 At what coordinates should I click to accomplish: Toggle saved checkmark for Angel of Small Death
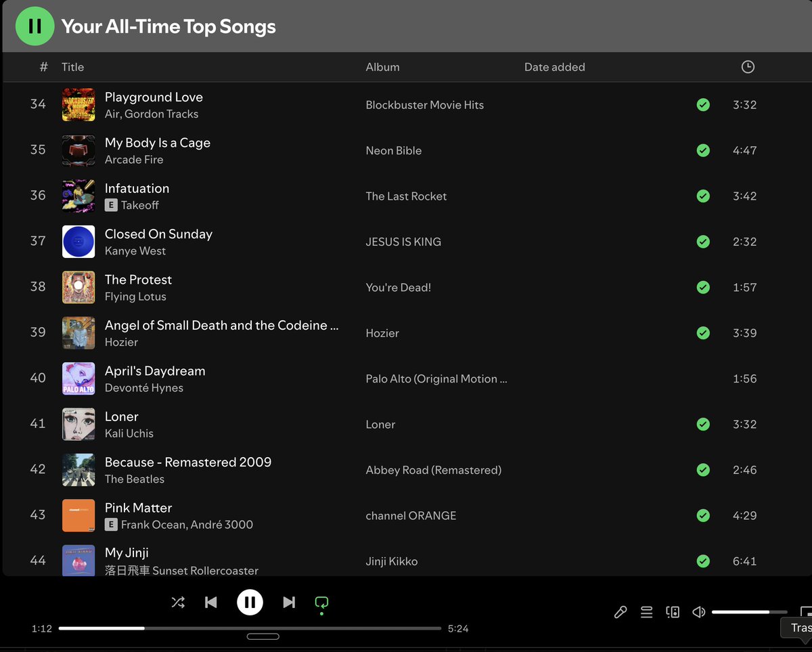pyautogui.click(x=704, y=332)
